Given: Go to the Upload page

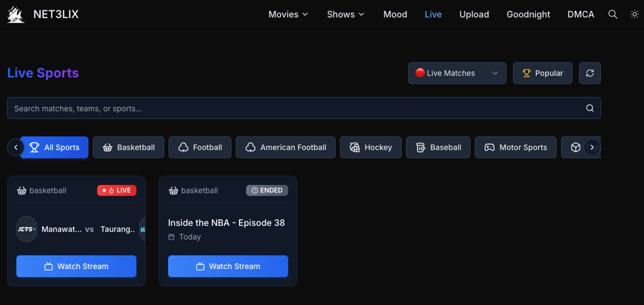Looking at the screenshot, I should coord(474,14).
